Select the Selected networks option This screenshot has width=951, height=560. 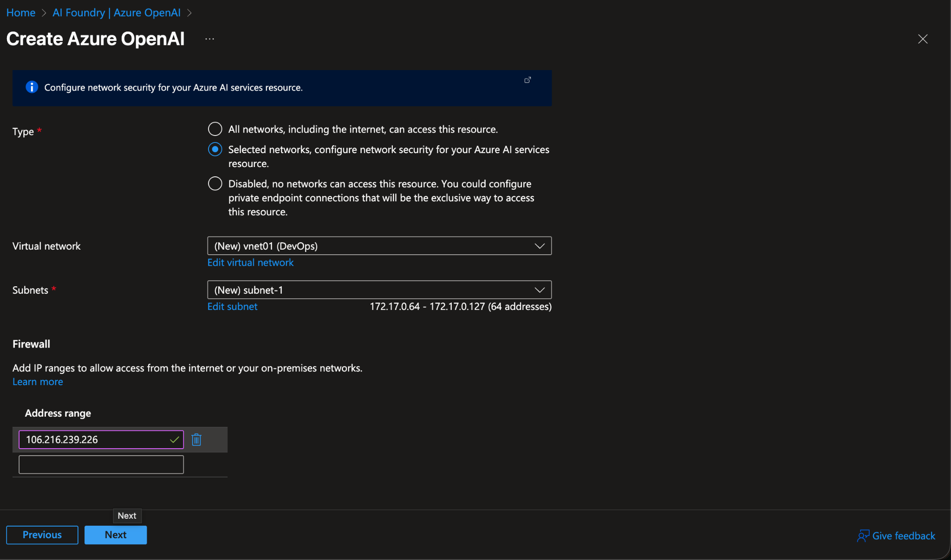[x=215, y=149]
